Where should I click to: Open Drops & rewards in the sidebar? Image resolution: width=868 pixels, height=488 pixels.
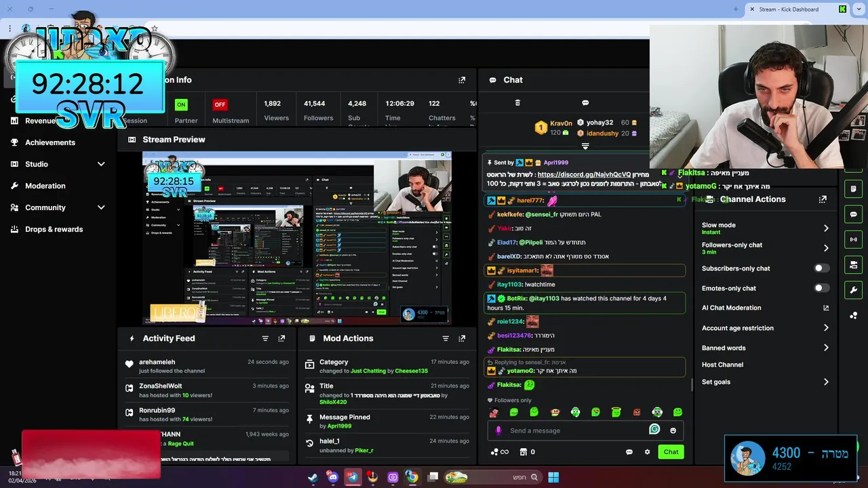tap(54, 229)
